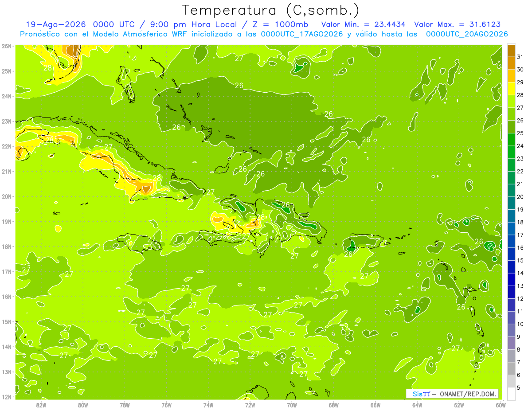Click the "20N" latitude axis label
Image resolution: width=532 pixels, height=411 pixels.
pos(7,196)
